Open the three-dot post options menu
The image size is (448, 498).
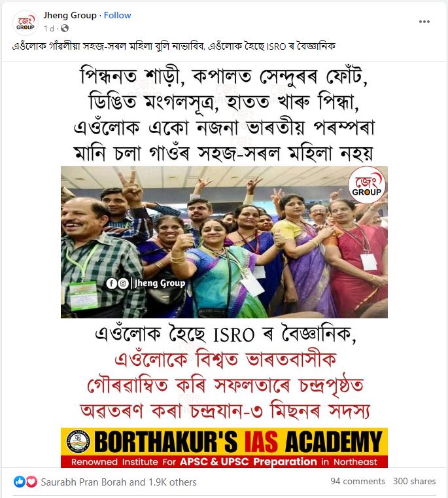424,22
